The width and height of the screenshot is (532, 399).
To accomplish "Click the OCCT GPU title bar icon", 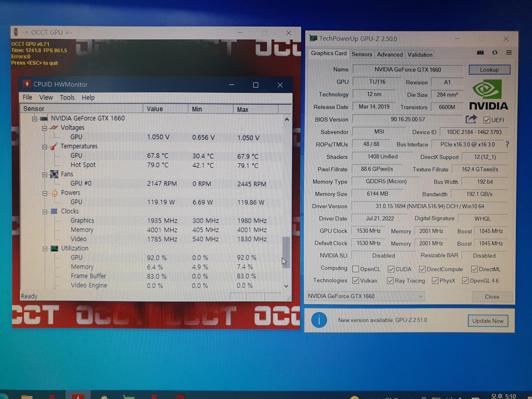I will pos(16,32).
